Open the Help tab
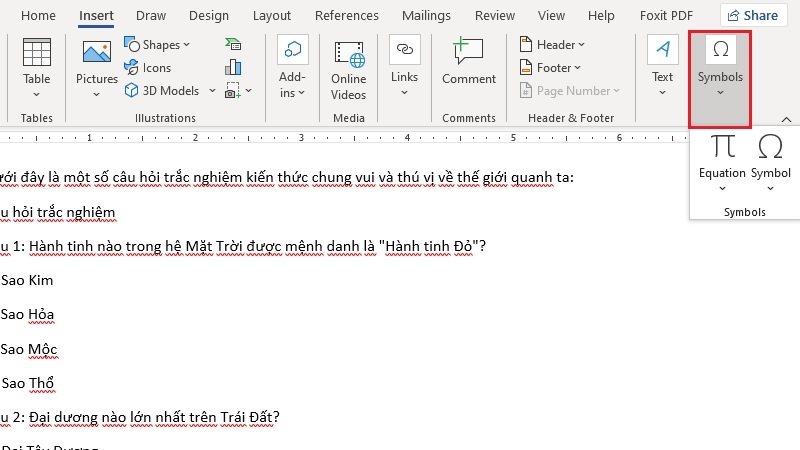The image size is (800, 450). pyautogui.click(x=601, y=16)
